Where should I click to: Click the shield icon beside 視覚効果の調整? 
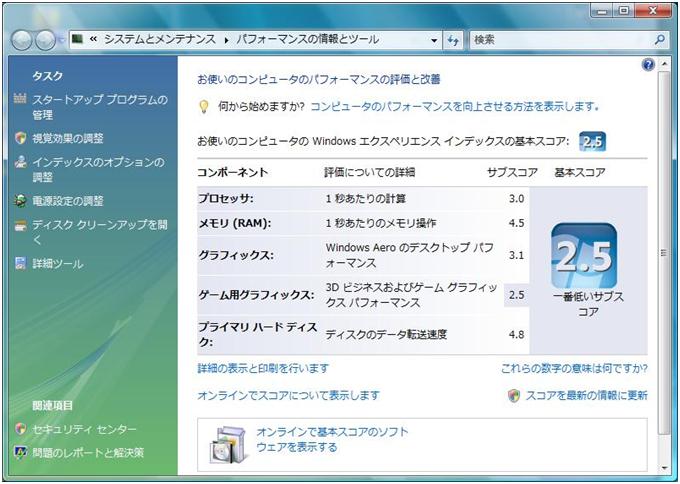[x=20, y=138]
